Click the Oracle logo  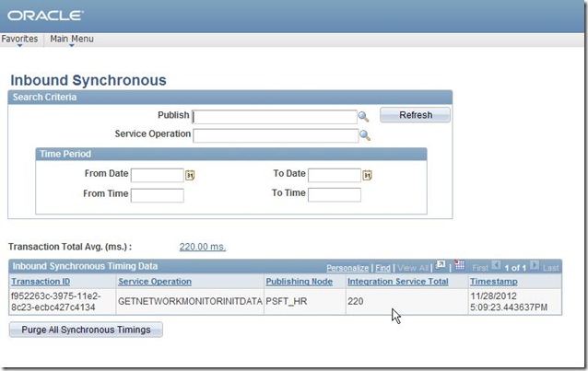[x=45, y=16]
